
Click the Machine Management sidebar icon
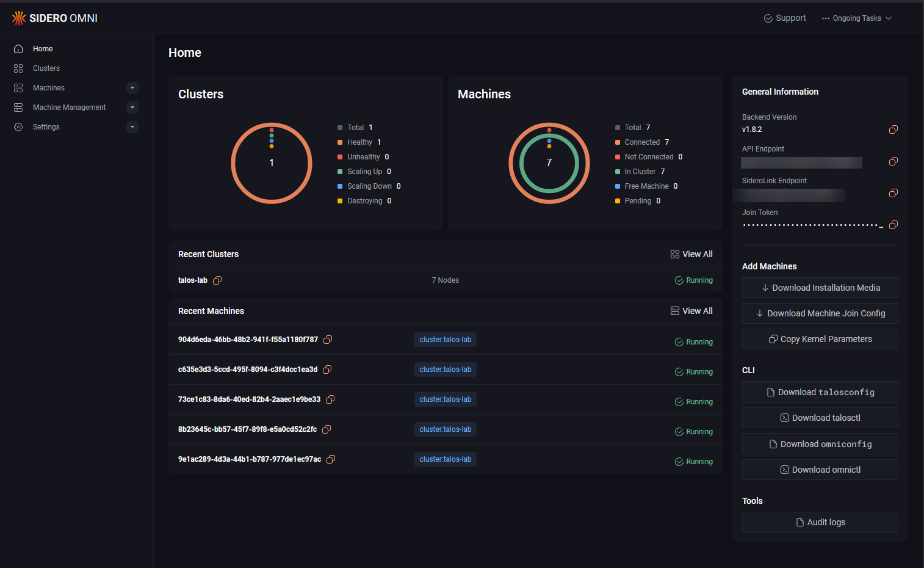[18, 107]
